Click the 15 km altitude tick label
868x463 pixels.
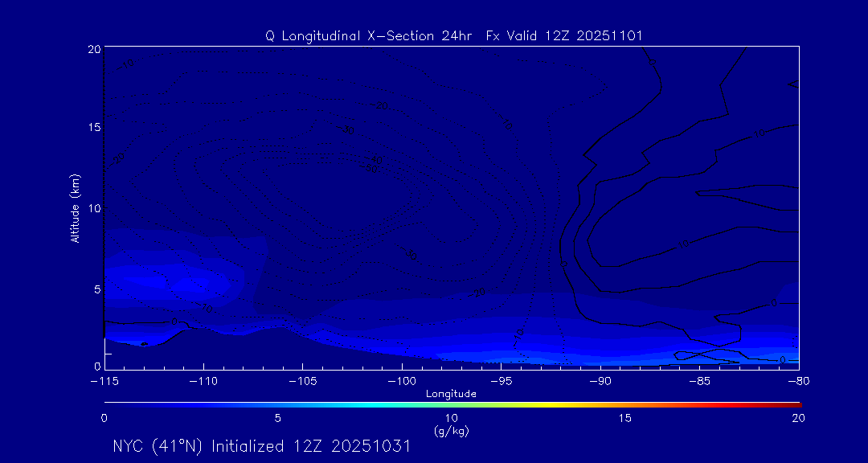93,127
